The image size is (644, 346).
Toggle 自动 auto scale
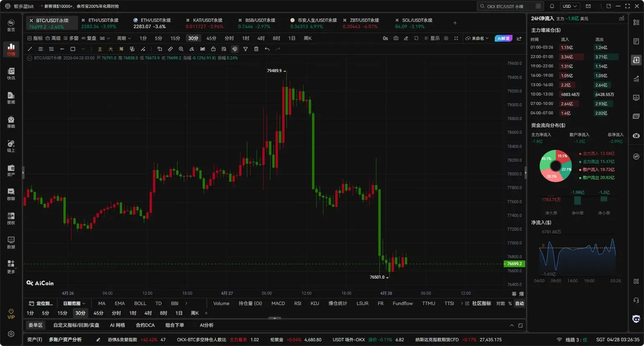pos(519,303)
